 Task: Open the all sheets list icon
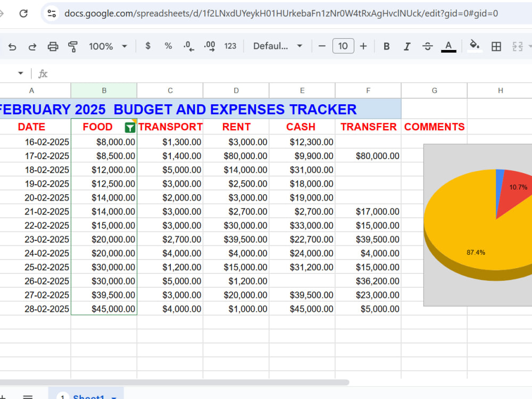28,396
